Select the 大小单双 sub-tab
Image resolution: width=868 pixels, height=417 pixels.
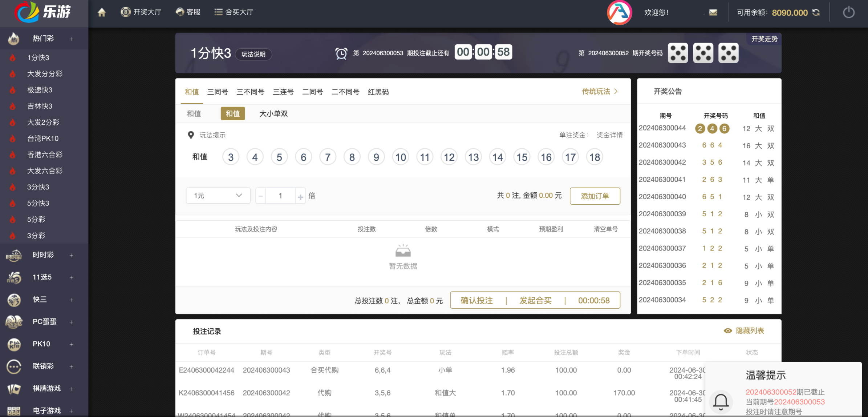(273, 114)
